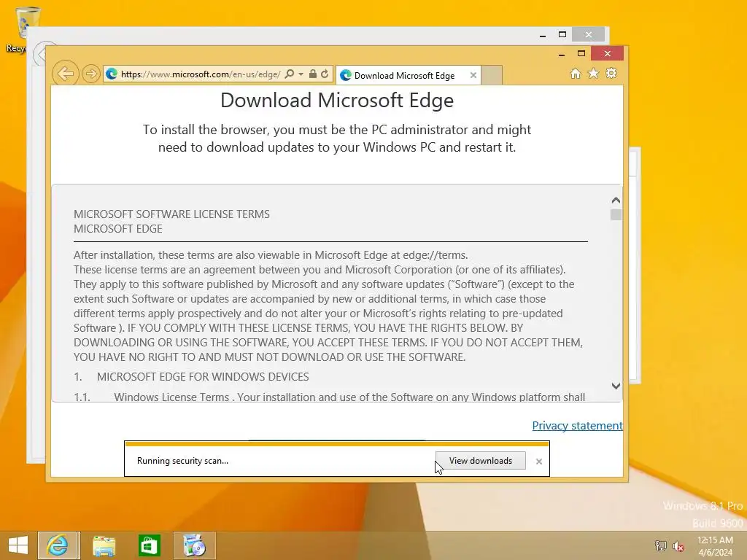The height and width of the screenshot is (560, 747).
Task: Go back with the browser Back arrow
Action: pyautogui.click(x=65, y=74)
